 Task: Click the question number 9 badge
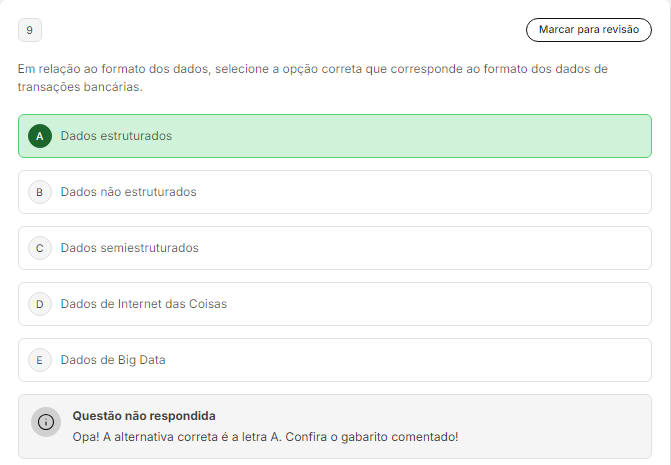(x=30, y=31)
